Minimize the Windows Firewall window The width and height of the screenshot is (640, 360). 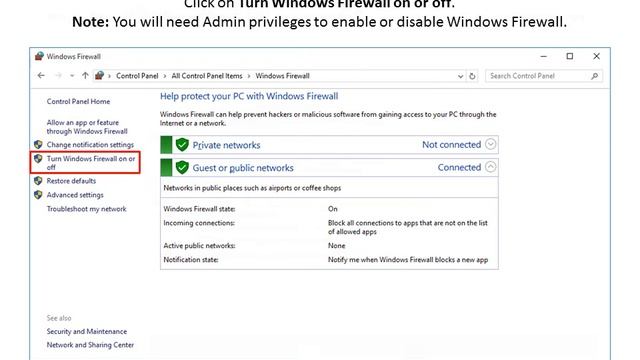pyautogui.click(x=543, y=56)
